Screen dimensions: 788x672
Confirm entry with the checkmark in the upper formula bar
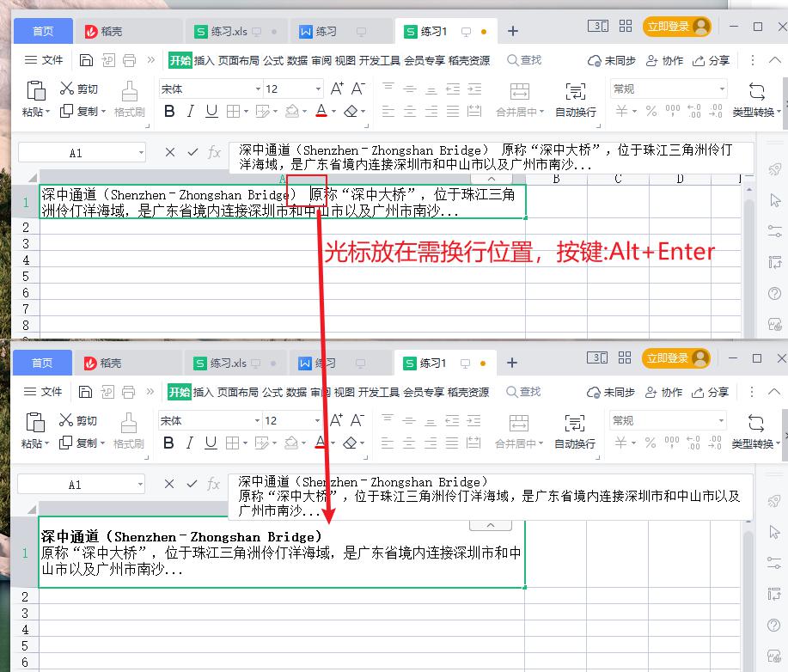(x=192, y=152)
